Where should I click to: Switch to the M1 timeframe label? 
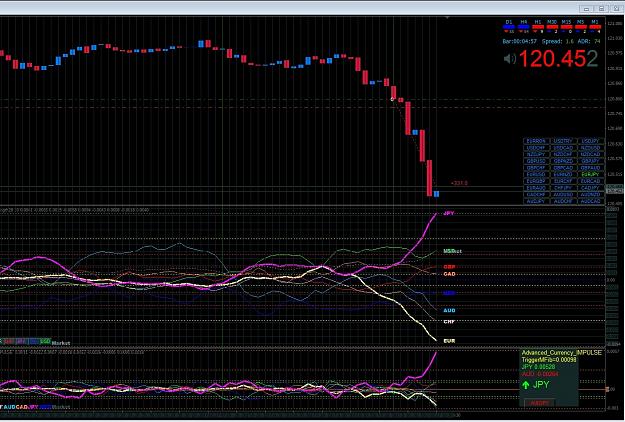point(595,22)
